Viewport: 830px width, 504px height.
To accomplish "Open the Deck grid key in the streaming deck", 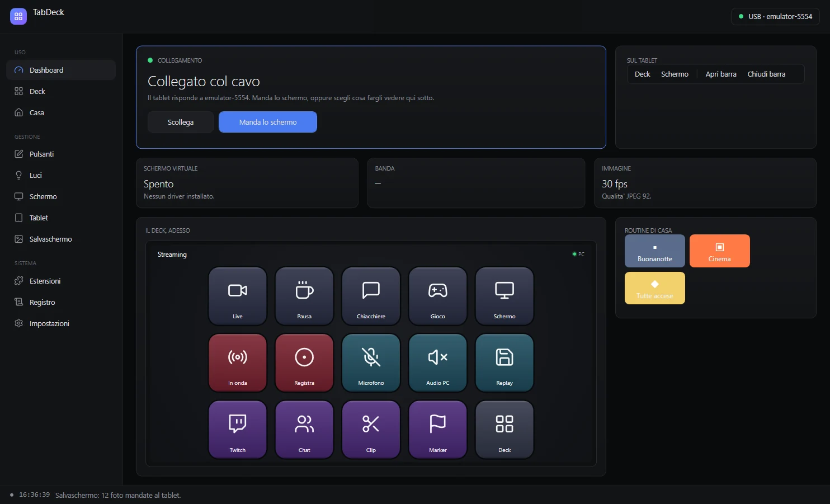I will [504, 430].
